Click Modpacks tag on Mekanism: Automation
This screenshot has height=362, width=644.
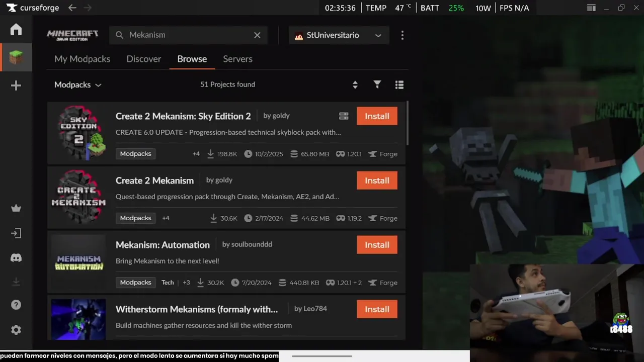tap(135, 283)
